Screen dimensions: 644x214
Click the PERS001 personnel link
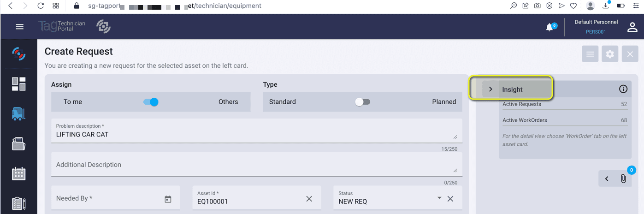coord(596,32)
